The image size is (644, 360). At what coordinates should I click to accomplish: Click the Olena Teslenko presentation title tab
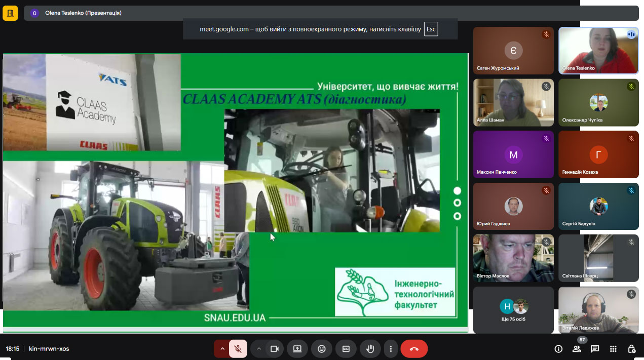click(x=84, y=13)
